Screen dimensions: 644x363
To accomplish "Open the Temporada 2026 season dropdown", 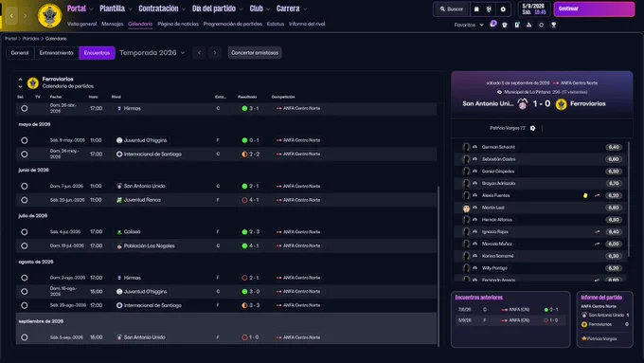I will 152,53.
